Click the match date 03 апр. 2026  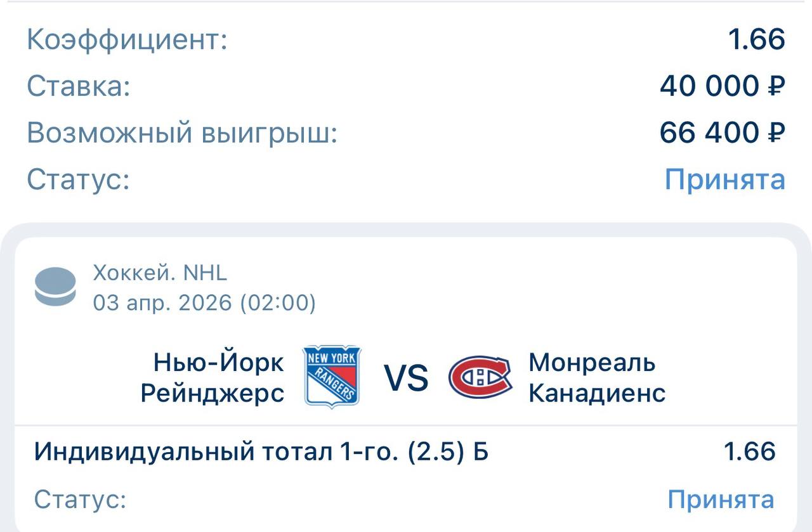tap(204, 303)
